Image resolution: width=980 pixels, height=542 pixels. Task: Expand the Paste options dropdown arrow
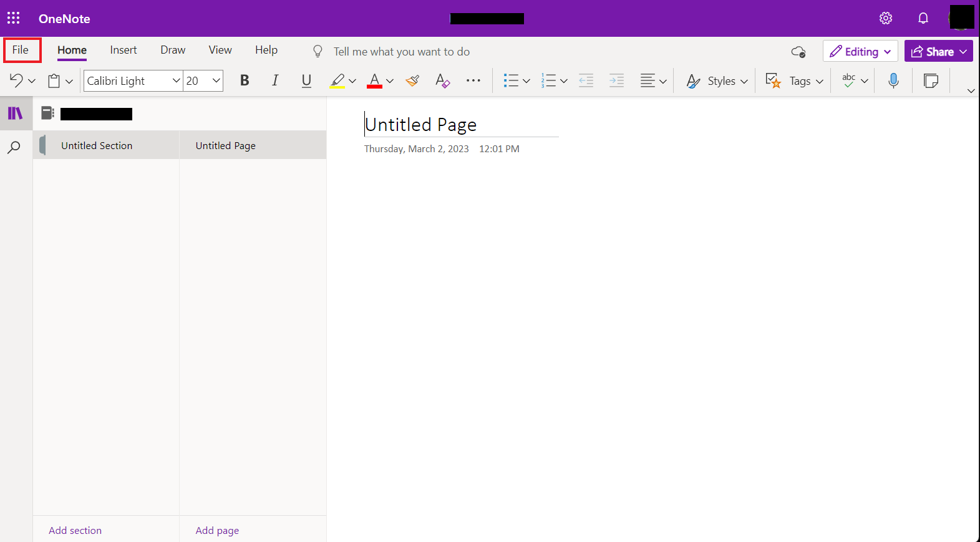tap(69, 81)
